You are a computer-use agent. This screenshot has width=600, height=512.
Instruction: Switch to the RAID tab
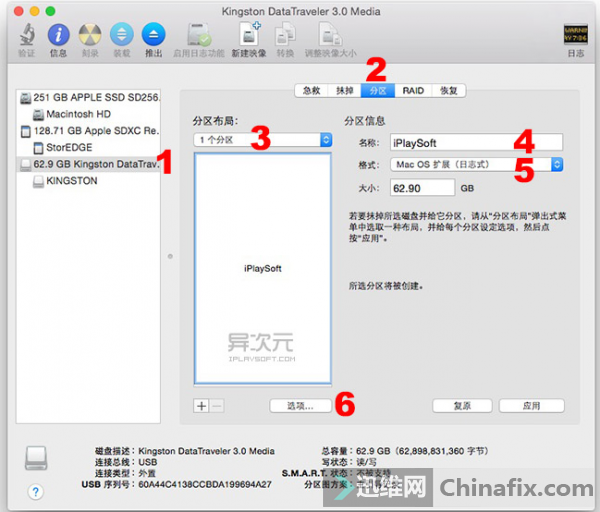tap(413, 91)
